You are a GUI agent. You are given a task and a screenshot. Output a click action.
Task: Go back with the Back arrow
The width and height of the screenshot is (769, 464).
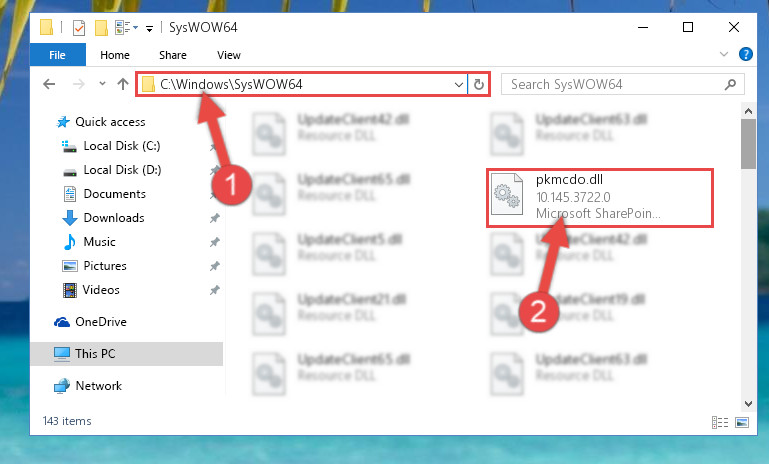click(49, 84)
